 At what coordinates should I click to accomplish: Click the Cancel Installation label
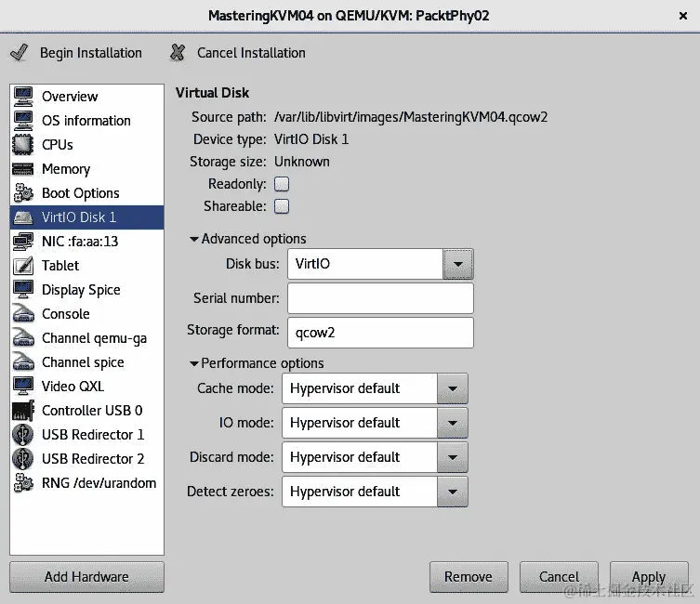(x=251, y=53)
